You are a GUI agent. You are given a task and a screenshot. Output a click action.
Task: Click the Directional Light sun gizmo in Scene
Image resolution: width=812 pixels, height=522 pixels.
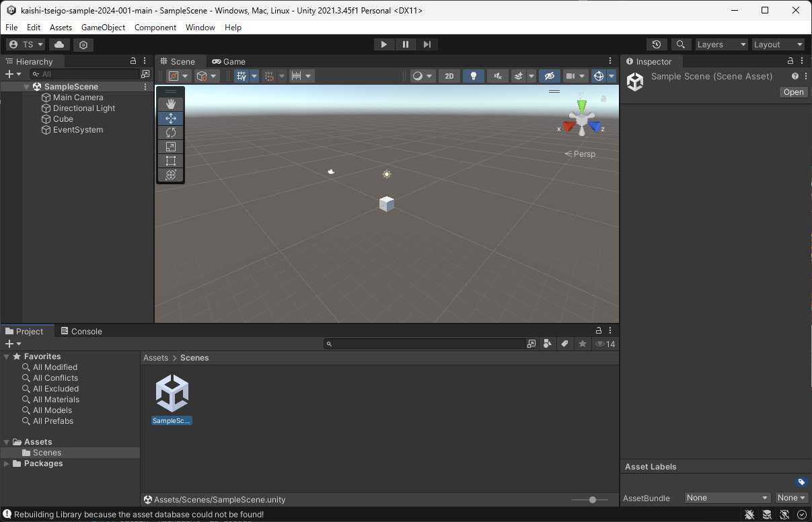[x=387, y=174]
